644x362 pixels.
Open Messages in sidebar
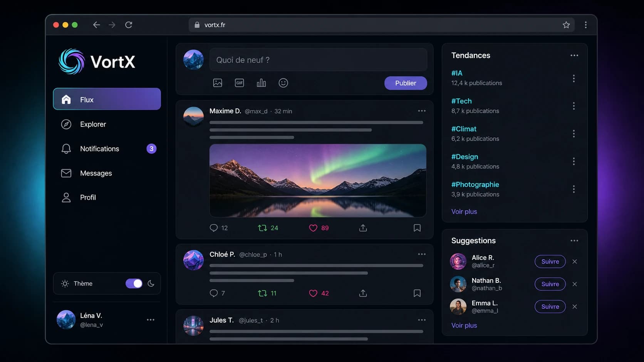[x=107, y=173]
